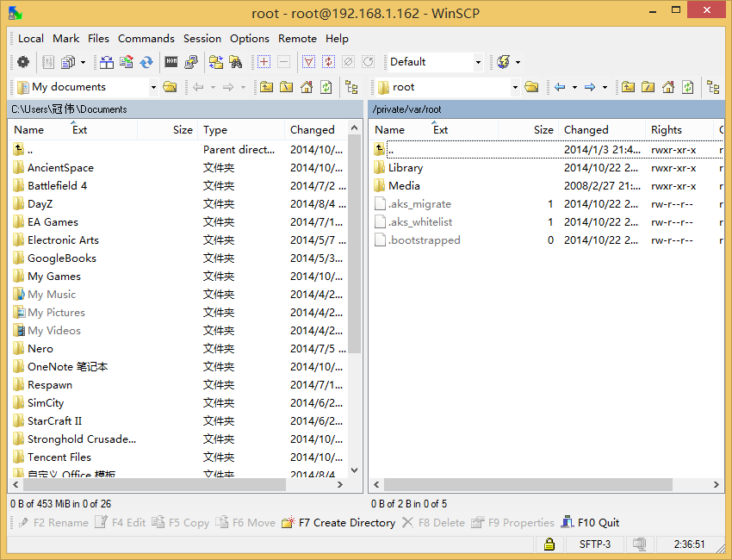Sort local panel by Size column
Image resolution: width=732 pixels, height=560 pixels.
click(x=167, y=130)
